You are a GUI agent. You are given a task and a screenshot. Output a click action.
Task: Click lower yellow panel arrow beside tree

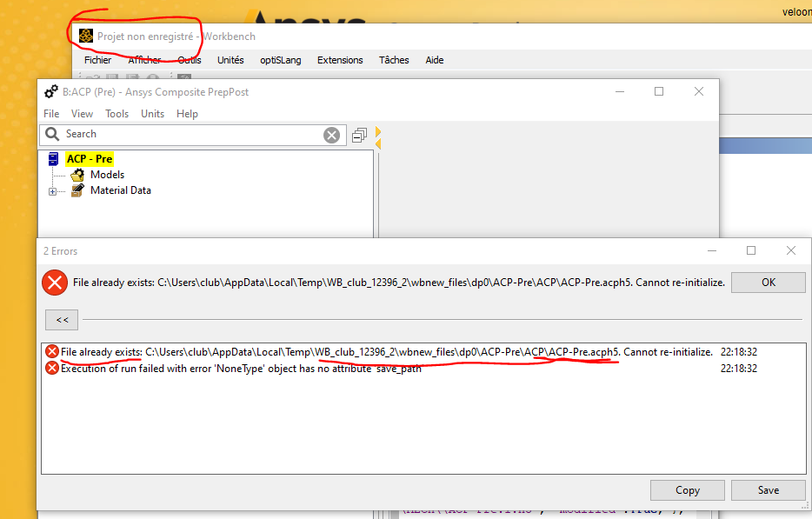tap(378, 143)
